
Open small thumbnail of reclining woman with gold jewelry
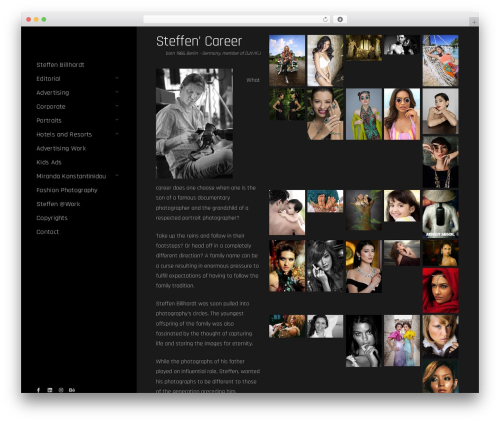287,326
